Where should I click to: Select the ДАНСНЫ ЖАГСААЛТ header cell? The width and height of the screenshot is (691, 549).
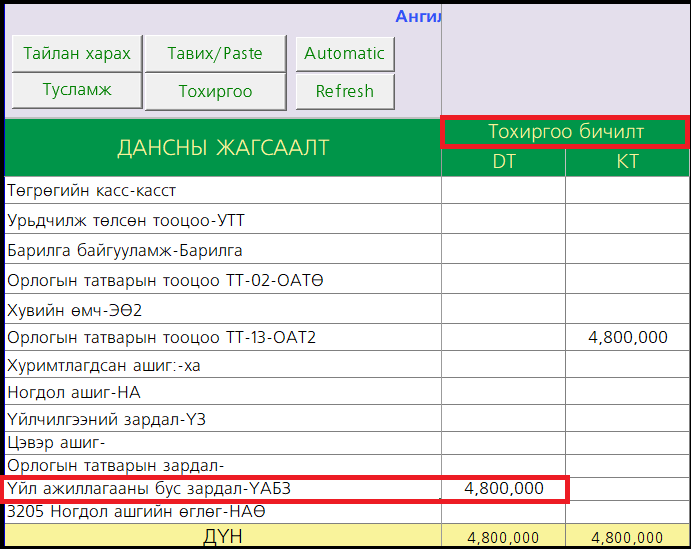(x=222, y=148)
